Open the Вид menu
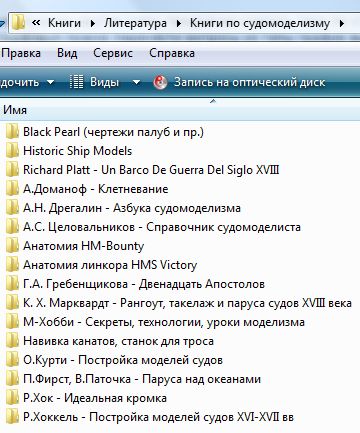 coord(67,53)
